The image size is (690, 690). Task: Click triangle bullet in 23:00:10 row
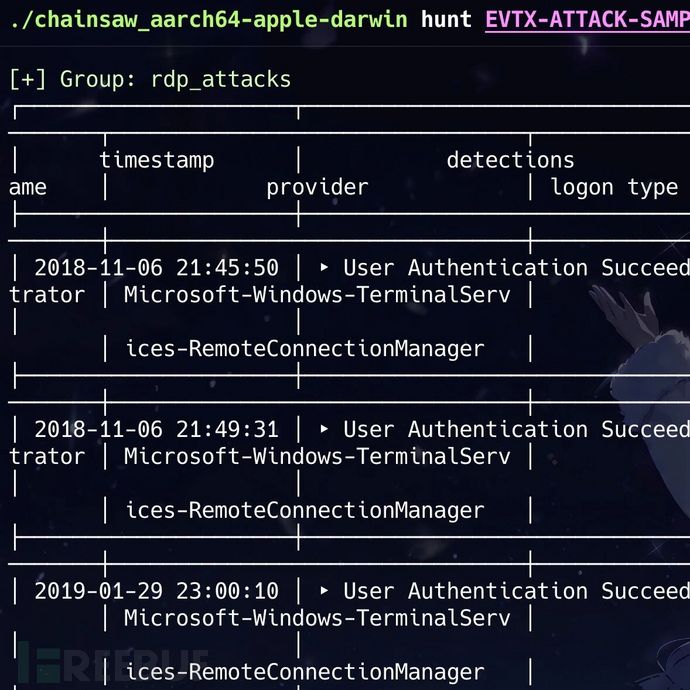324,590
